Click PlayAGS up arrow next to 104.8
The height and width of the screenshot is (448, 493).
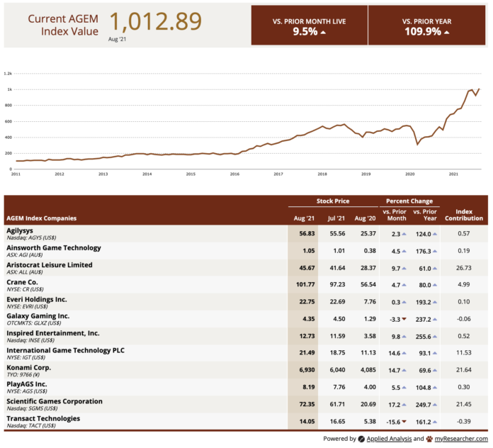(435, 388)
